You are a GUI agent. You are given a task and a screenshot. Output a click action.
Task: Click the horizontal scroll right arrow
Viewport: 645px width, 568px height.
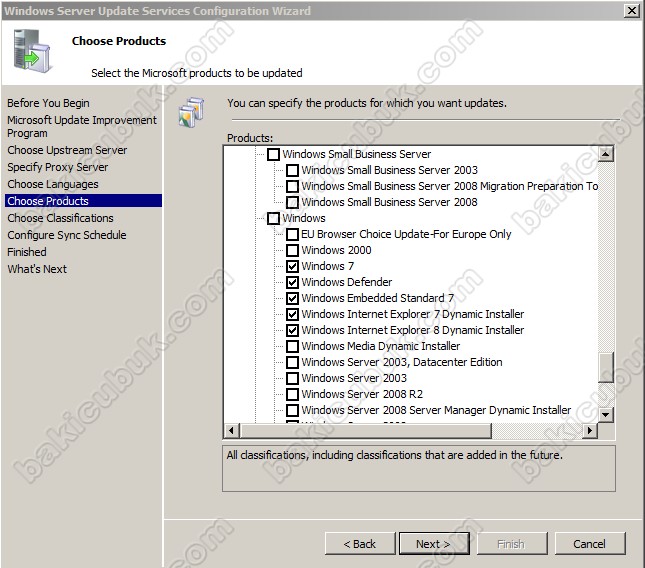tap(590, 431)
